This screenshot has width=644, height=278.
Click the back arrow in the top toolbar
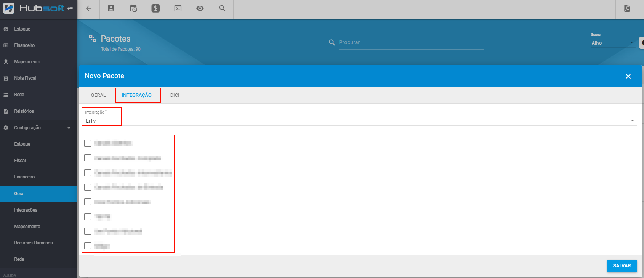(88, 8)
